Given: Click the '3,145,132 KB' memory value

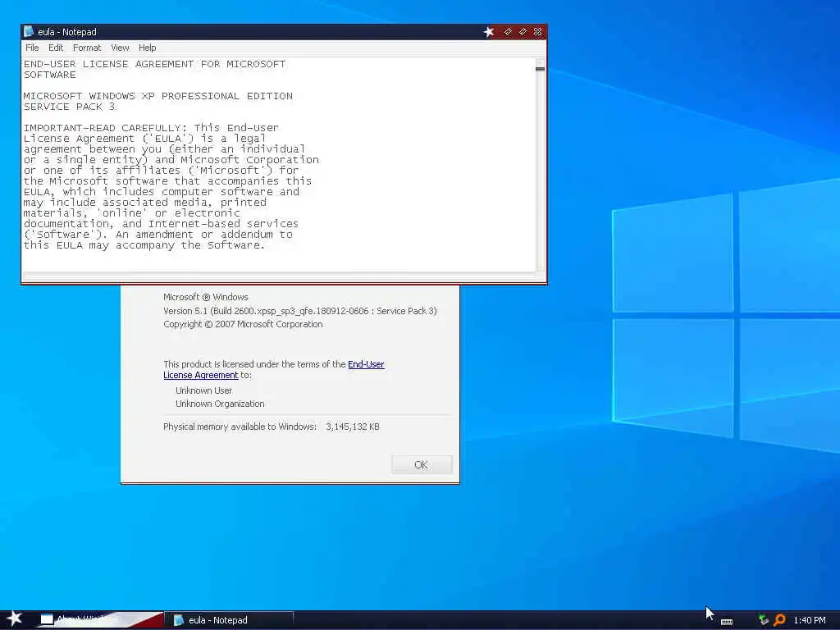Looking at the screenshot, I should click(353, 427).
